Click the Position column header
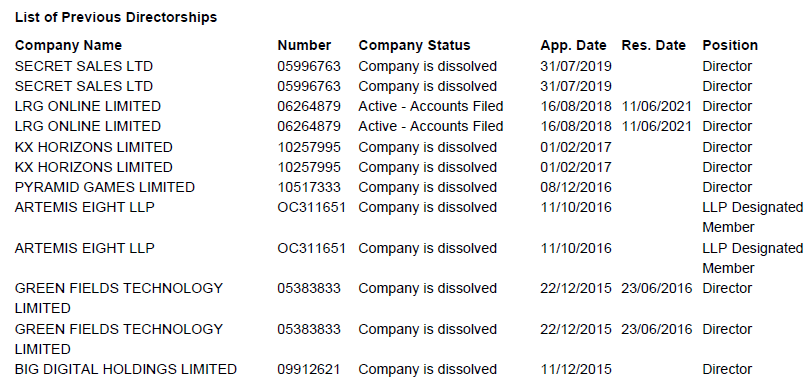The height and width of the screenshot is (387, 810). point(730,45)
